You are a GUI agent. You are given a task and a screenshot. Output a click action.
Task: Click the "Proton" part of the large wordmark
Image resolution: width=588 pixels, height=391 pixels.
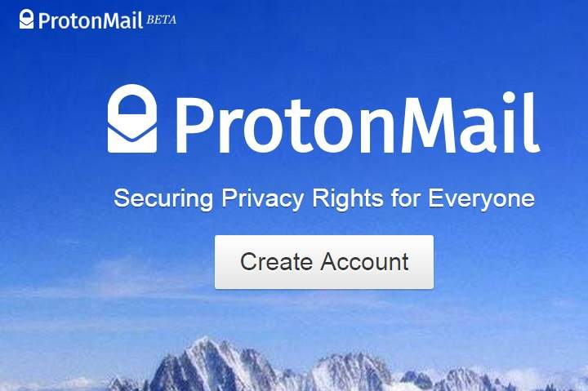(285, 125)
